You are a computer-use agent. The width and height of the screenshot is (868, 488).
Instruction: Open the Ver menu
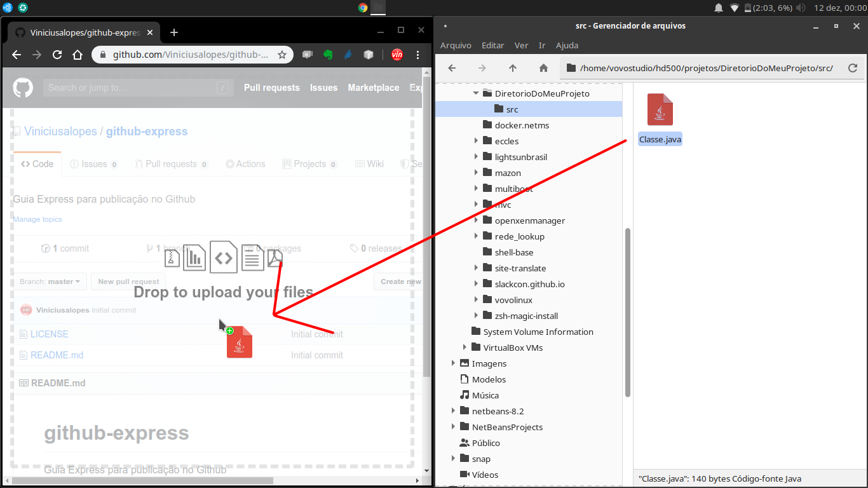click(x=521, y=45)
